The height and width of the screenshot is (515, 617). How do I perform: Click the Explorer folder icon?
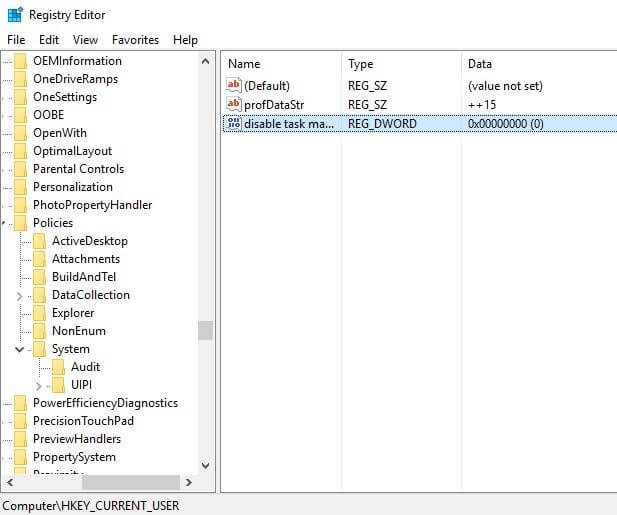(x=39, y=313)
